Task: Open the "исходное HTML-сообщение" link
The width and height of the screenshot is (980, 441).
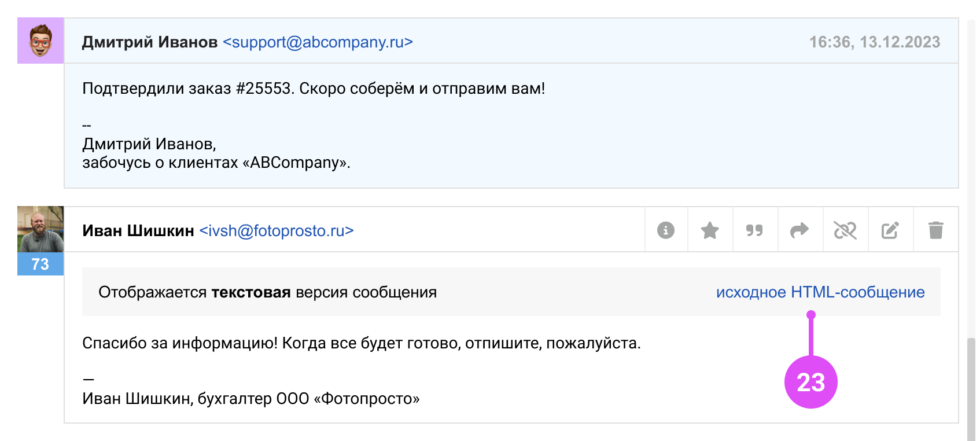Action: point(820,292)
